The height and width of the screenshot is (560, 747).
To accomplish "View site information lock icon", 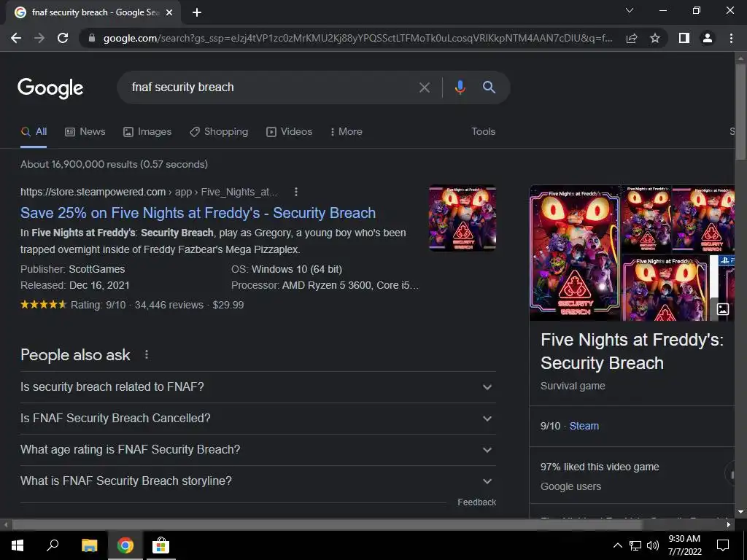I will (91, 38).
